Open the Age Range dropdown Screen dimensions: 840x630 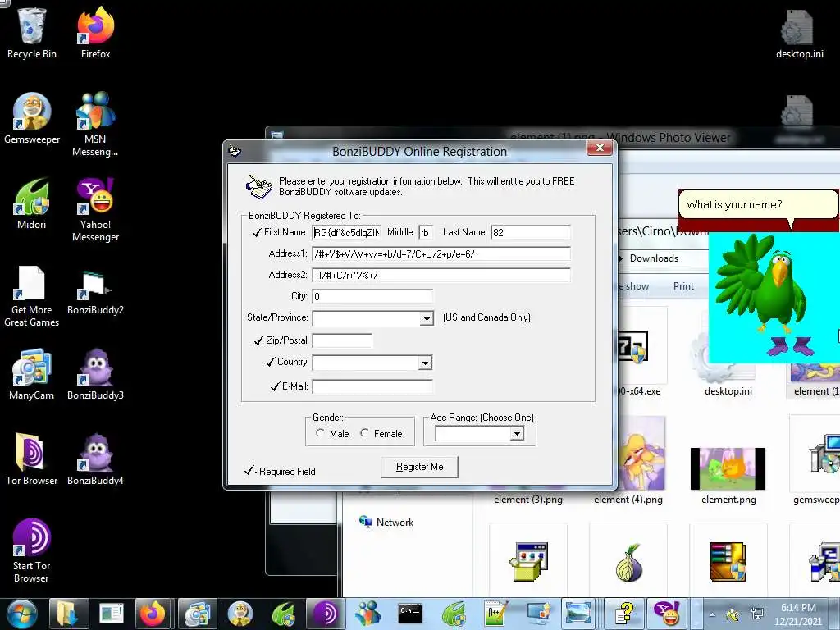tap(517, 433)
